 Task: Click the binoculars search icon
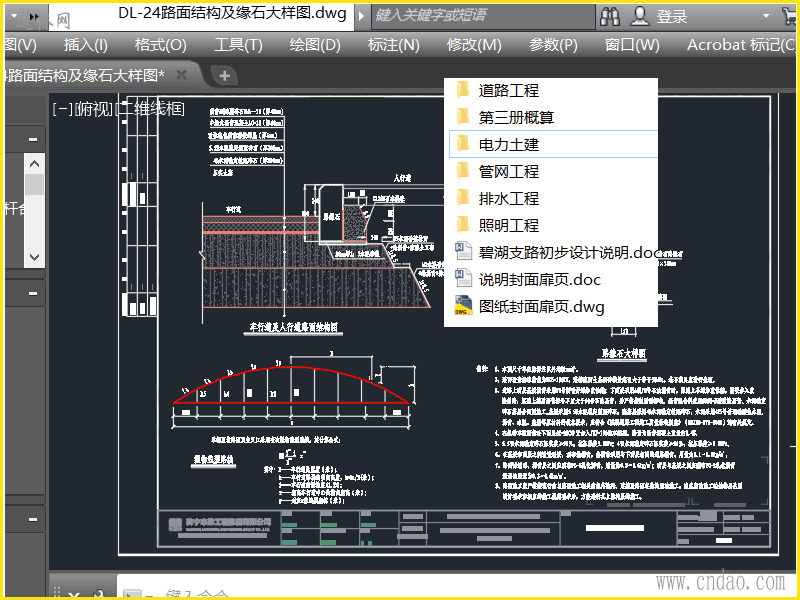point(610,16)
